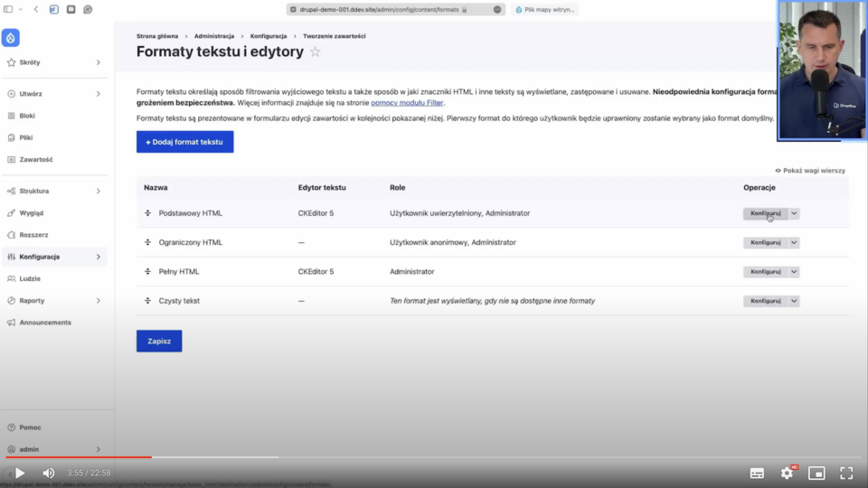Expand the Skróty submenu chevron
868x488 pixels.
98,62
